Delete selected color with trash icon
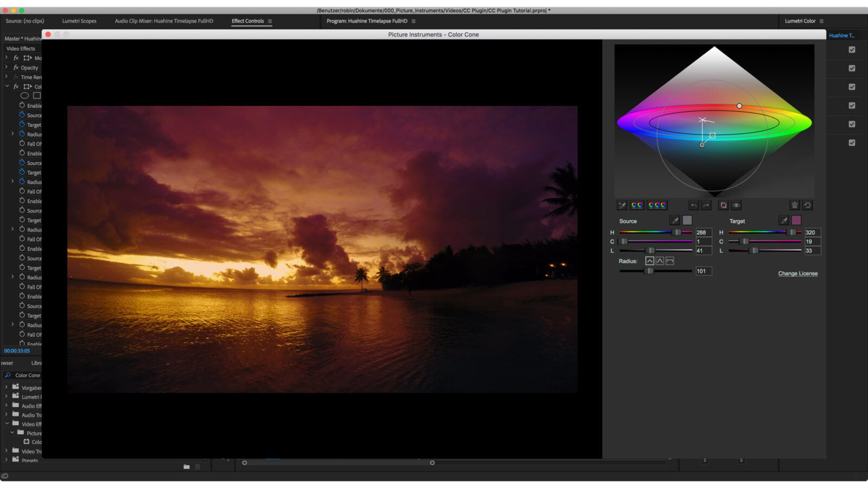The image size is (868, 488). [x=795, y=205]
